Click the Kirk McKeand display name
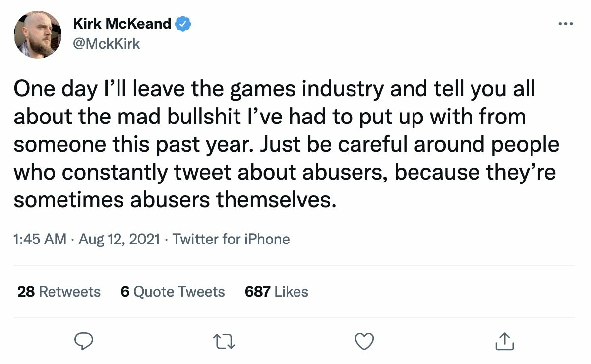Viewport: 591px width, 364px height. (122, 23)
